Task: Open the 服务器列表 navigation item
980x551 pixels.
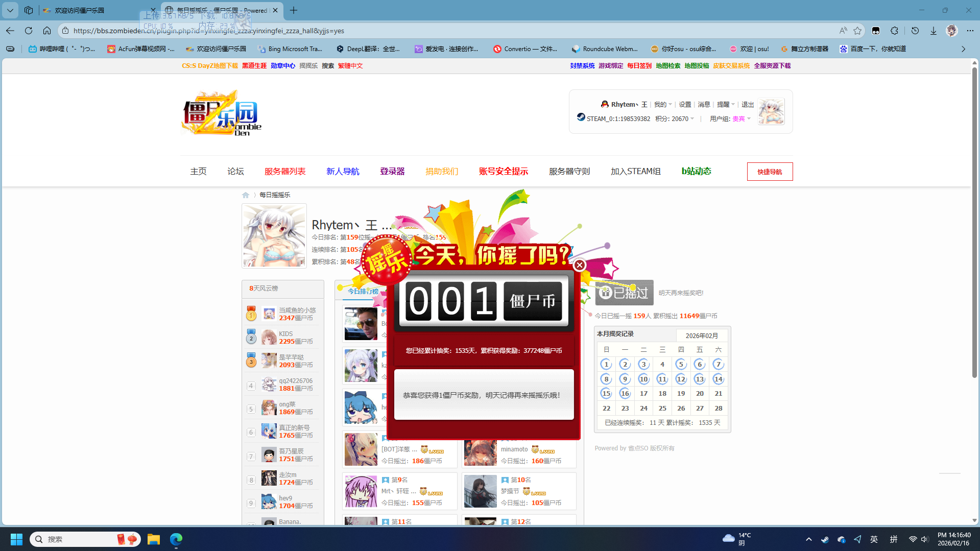Action: (284, 171)
